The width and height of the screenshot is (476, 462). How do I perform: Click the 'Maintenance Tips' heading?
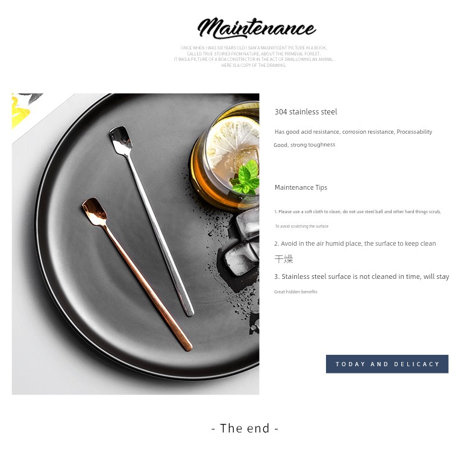(301, 187)
